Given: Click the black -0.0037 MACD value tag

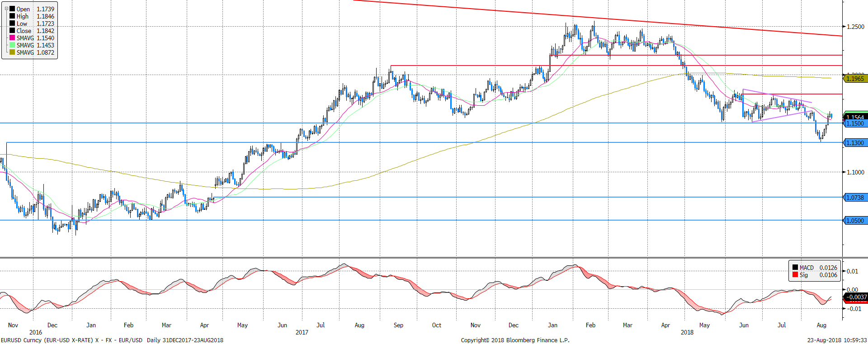Looking at the screenshot, I should click(856, 297).
